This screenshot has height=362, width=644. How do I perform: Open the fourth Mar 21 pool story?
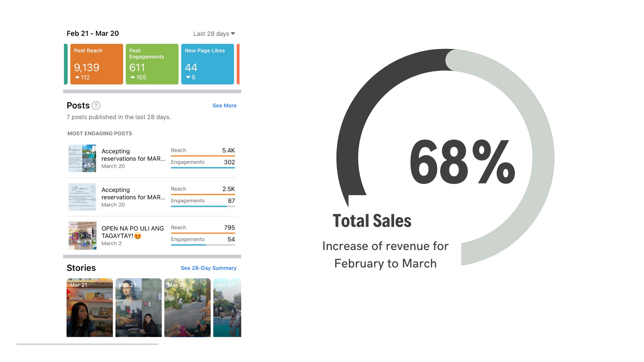click(227, 307)
